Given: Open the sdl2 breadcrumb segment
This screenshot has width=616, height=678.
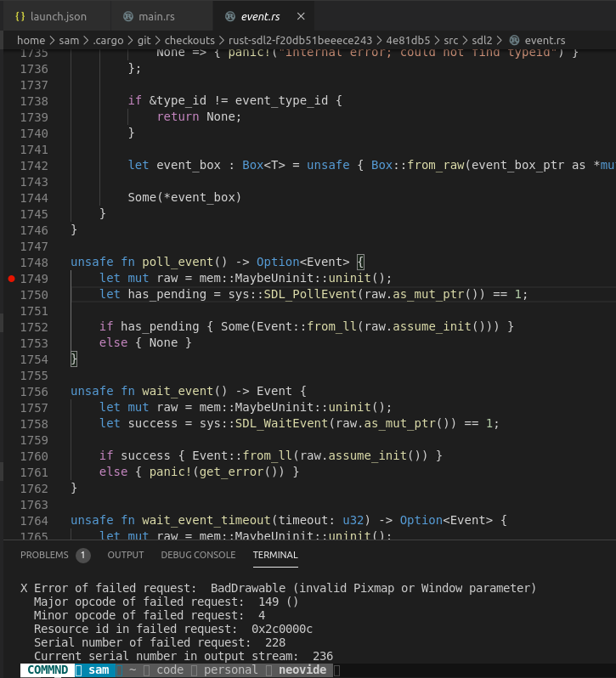Looking at the screenshot, I should [482, 40].
